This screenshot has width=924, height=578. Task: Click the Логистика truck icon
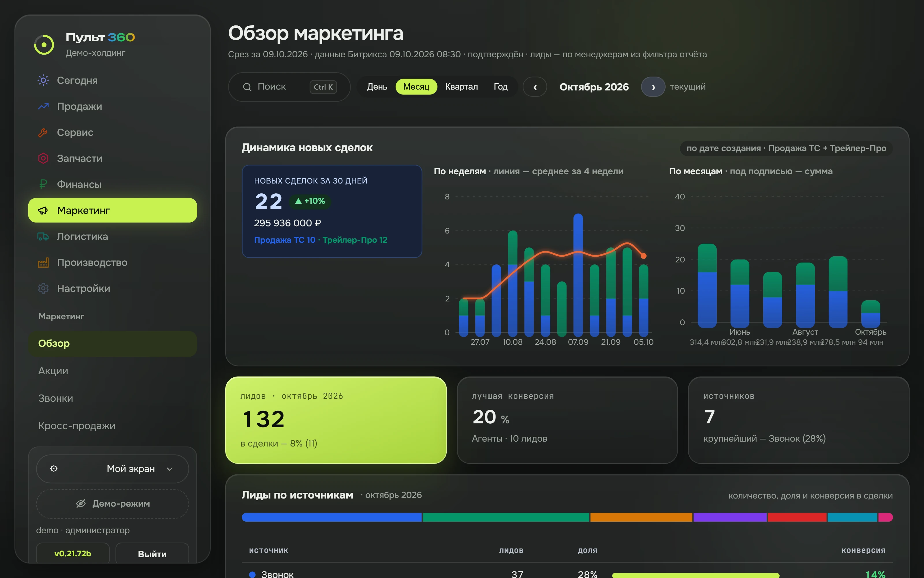(x=43, y=236)
